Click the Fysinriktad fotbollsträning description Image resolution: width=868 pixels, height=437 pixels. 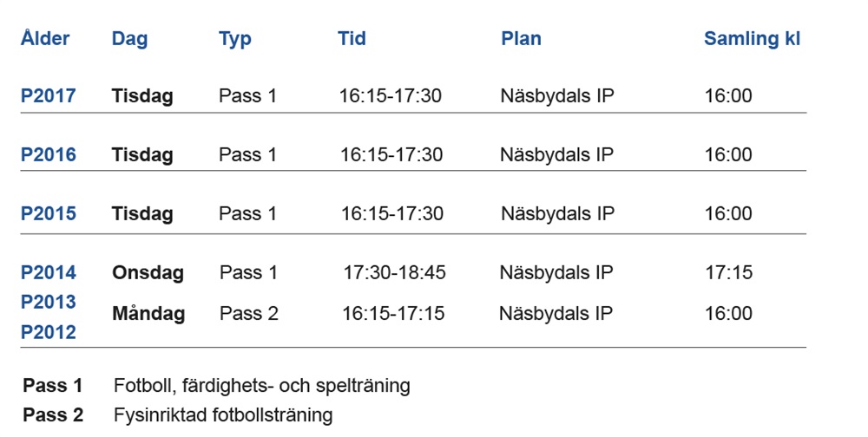223,415
